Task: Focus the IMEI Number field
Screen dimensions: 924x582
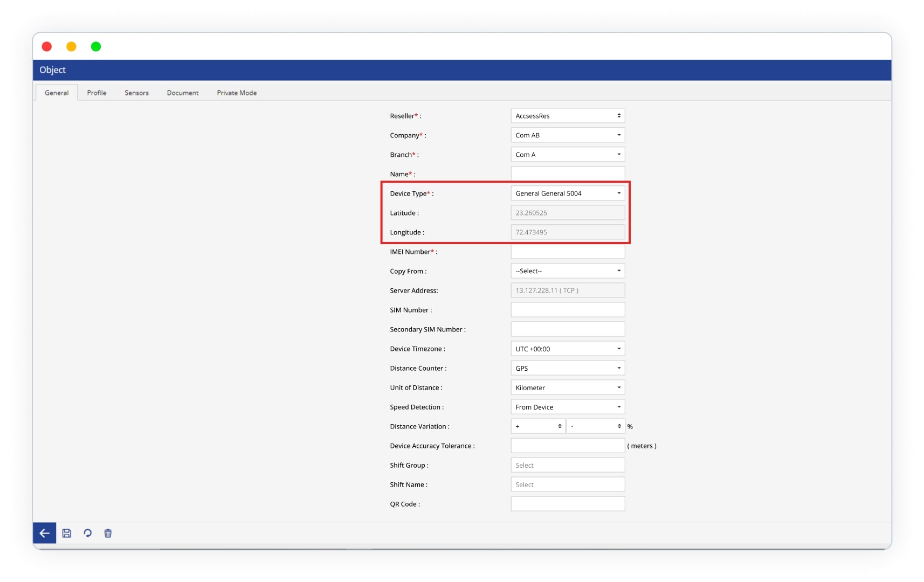Action: tap(567, 252)
